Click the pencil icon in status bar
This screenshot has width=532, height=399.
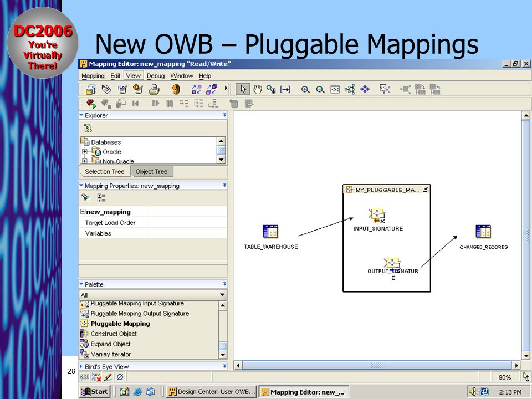point(108,377)
